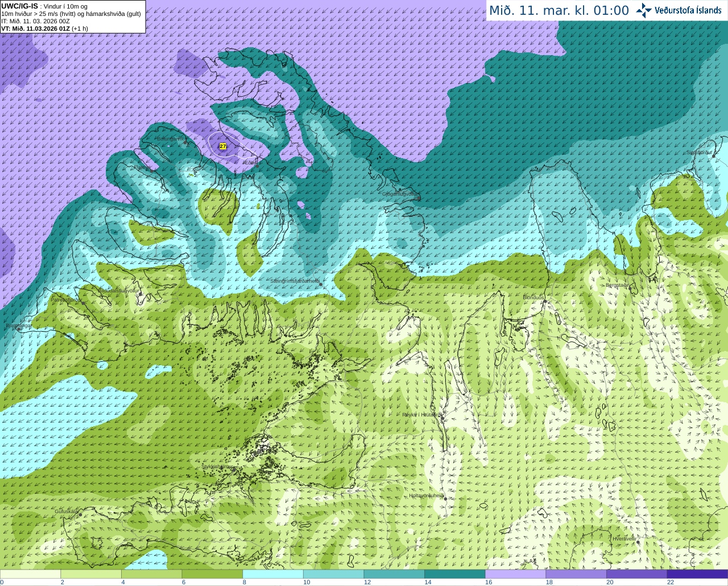The height and width of the screenshot is (586, 728).
Task: Click the darkest swatch above 22 m/s
Action: [697, 574]
